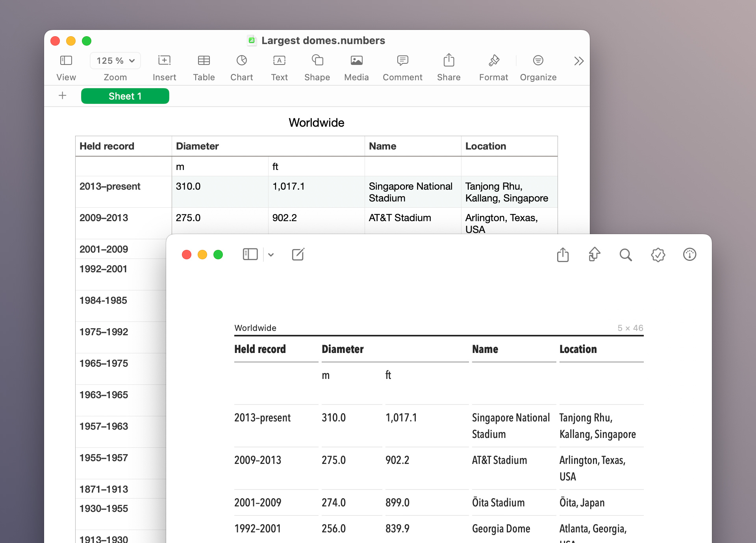Click the 5 × 46 table size label

coord(630,328)
